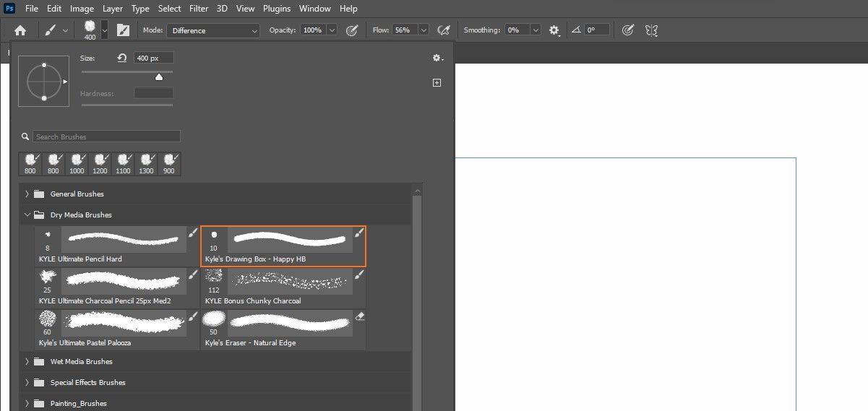The width and height of the screenshot is (868, 411).
Task: Select Kyle's Drawing Box - Happy HB brush
Action: coord(283,246)
